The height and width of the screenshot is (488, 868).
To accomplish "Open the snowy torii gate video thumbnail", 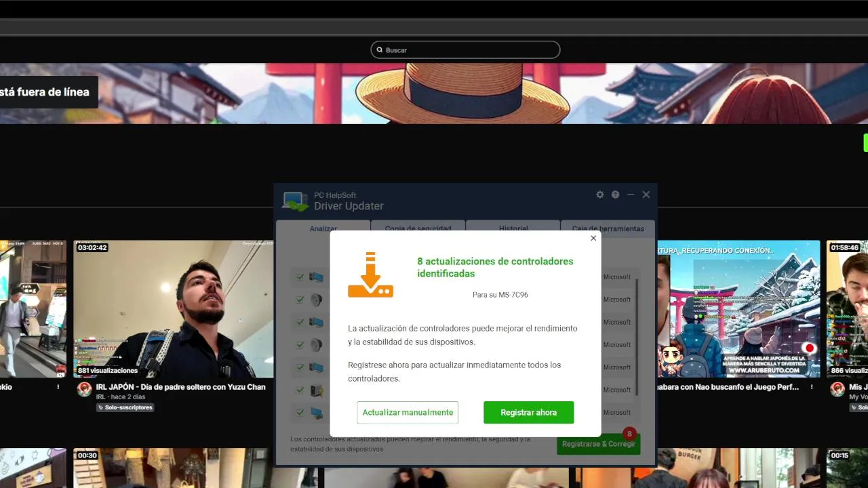I will [x=738, y=309].
